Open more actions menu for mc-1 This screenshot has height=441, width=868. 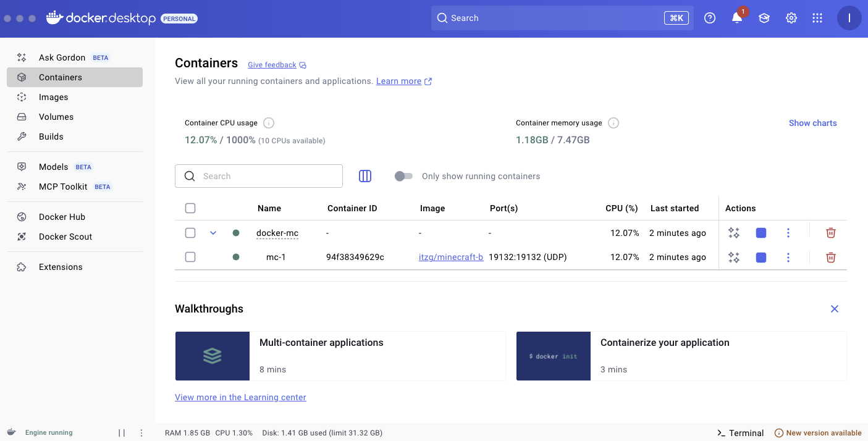pyautogui.click(x=788, y=258)
